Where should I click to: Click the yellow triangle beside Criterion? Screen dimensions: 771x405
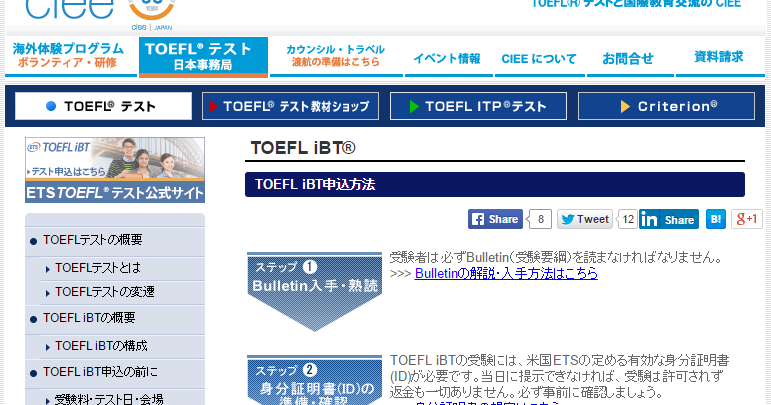pos(625,107)
